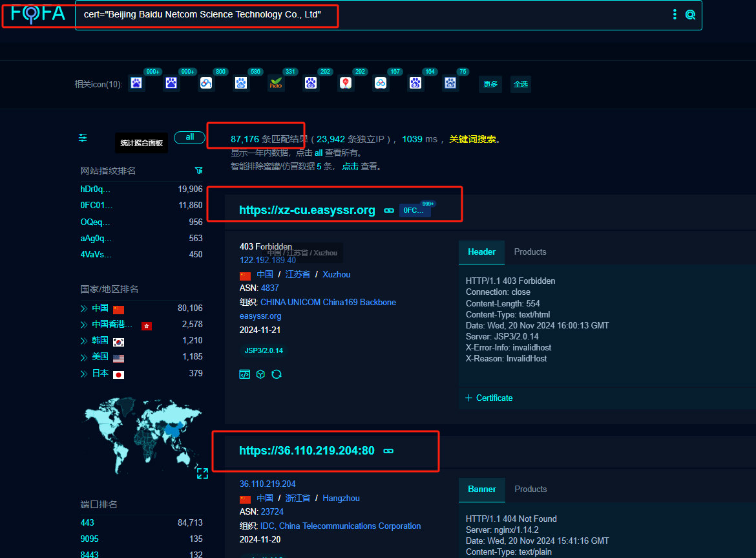Click ASN 4837 link
Image resolution: width=756 pixels, height=558 pixels.
tap(270, 288)
